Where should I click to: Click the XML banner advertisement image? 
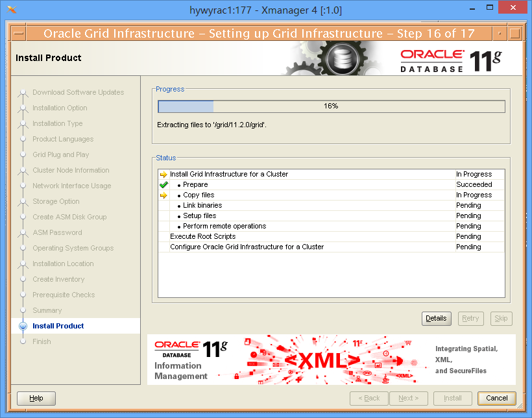click(x=331, y=360)
